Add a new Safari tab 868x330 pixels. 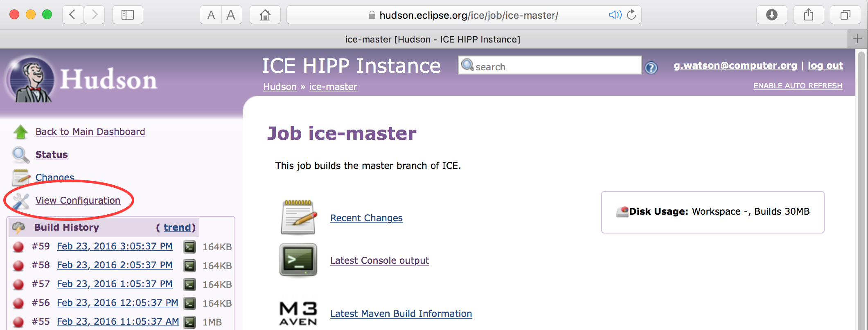coord(858,39)
